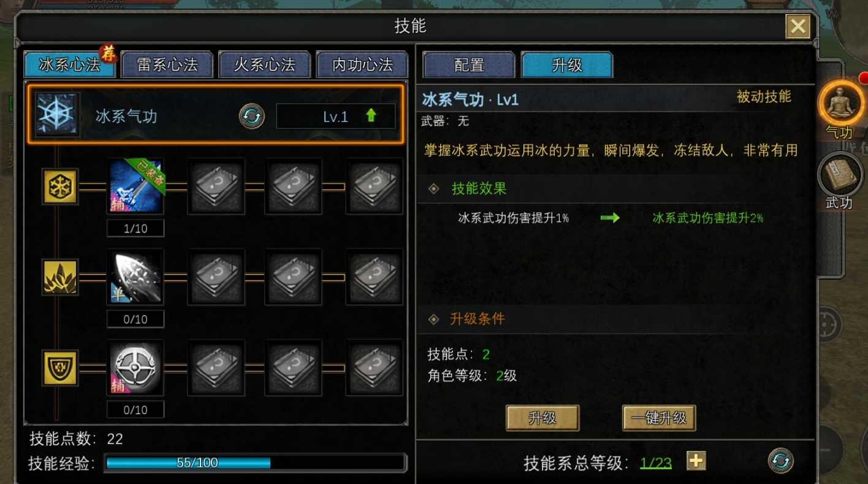Click the plus icon next to 技能系总等级
The height and width of the screenshot is (484, 868).
coord(696,461)
